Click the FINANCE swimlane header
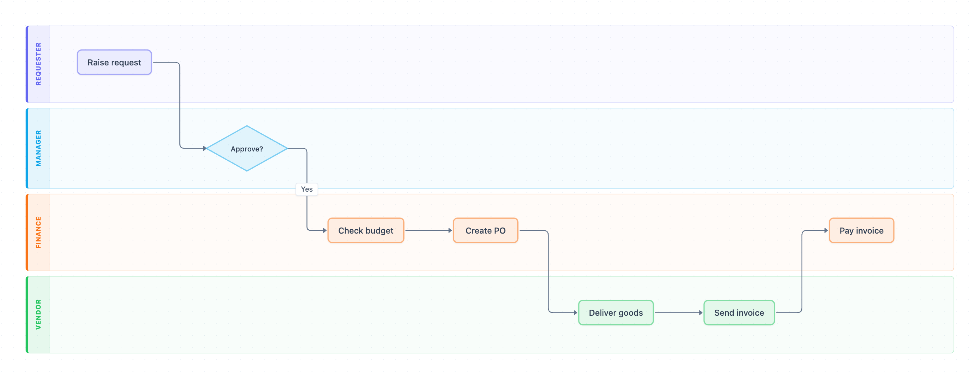Screen dimensions: 980x379 coord(38,232)
